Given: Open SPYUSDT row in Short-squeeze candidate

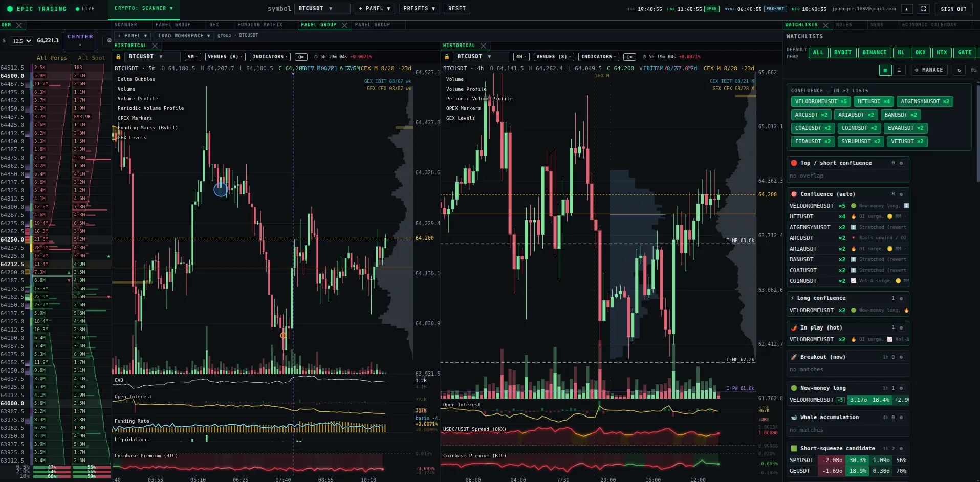Looking at the screenshot, I should coord(848,461).
